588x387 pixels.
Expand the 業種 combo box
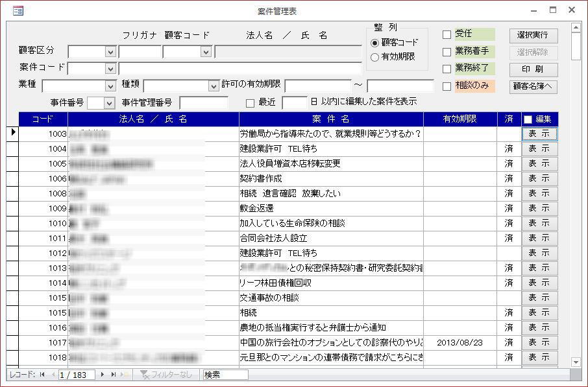[x=110, y=86]
